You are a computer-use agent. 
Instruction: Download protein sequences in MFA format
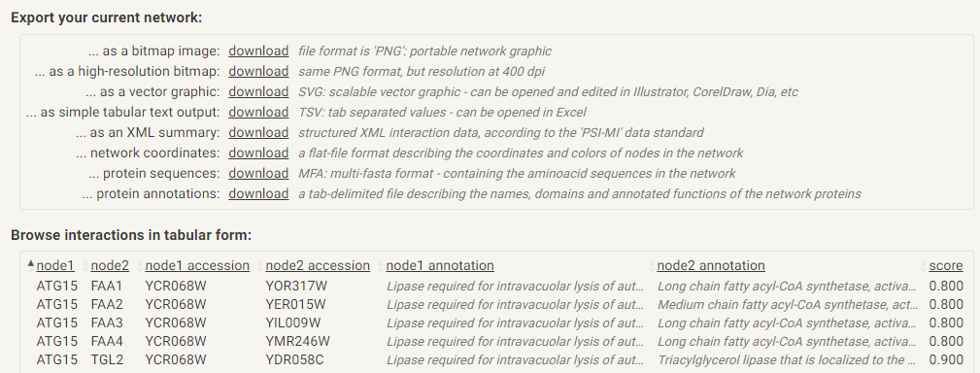click(258, 173)
